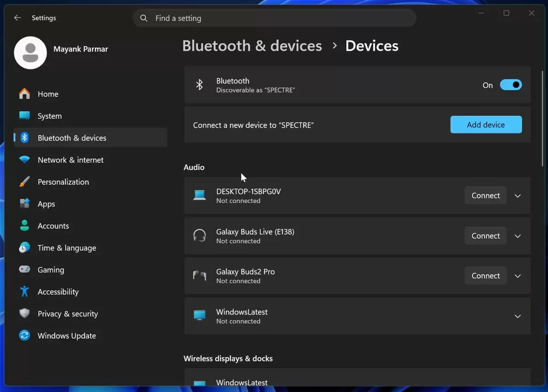548x392 pixels.
Task: Click the Network wifi icon
Action: point(25,160)
